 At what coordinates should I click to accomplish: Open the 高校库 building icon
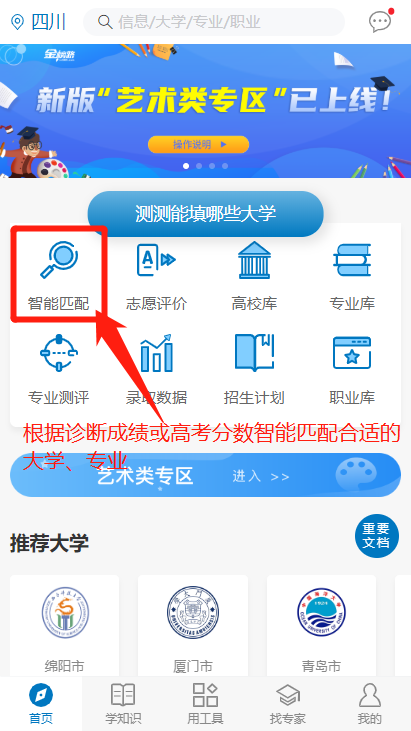254,260
